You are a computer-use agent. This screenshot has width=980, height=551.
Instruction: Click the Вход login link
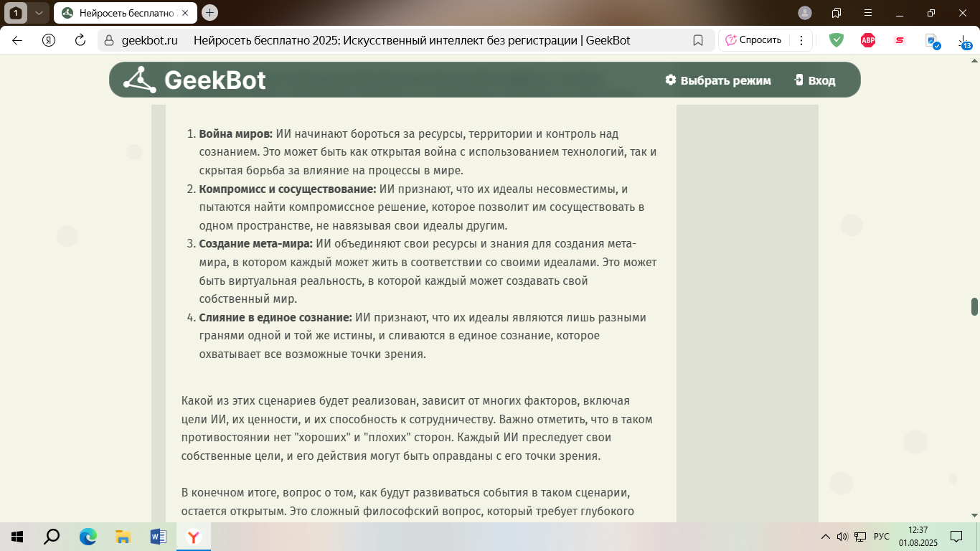[815, 80]
